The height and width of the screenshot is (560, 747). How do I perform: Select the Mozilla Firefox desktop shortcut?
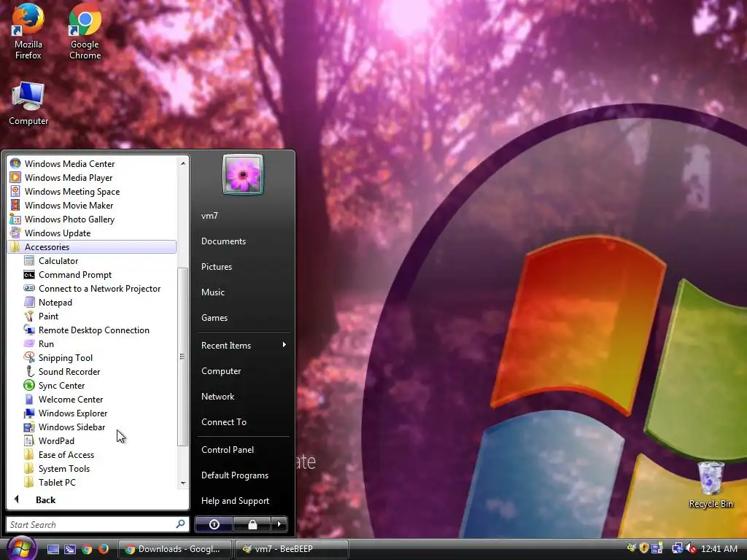[28, 32]
